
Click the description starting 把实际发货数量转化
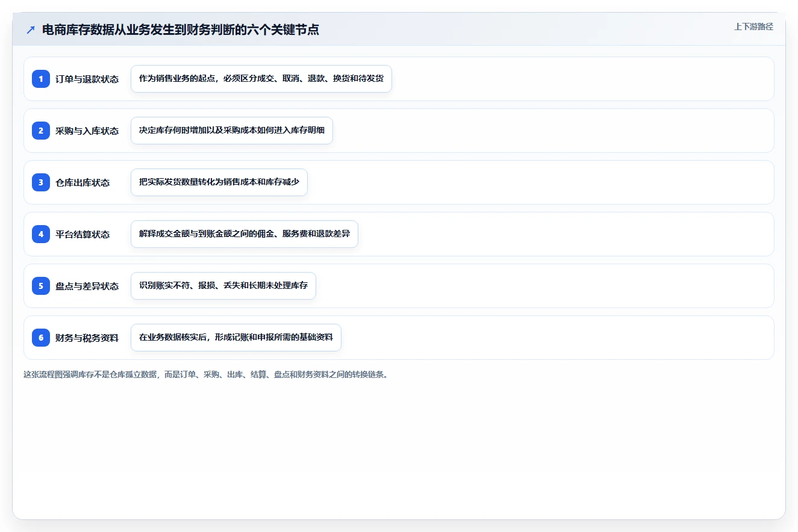[x=219, y=182]
